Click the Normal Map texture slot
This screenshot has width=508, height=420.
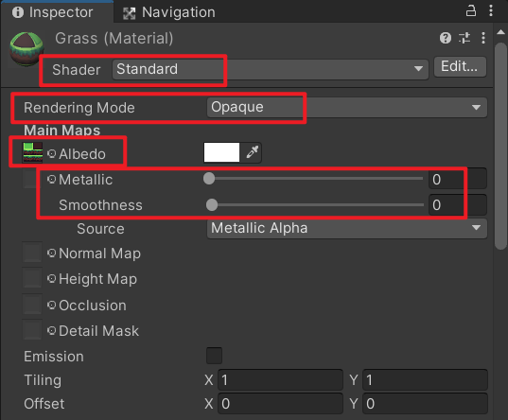click(x=32, y=253)
